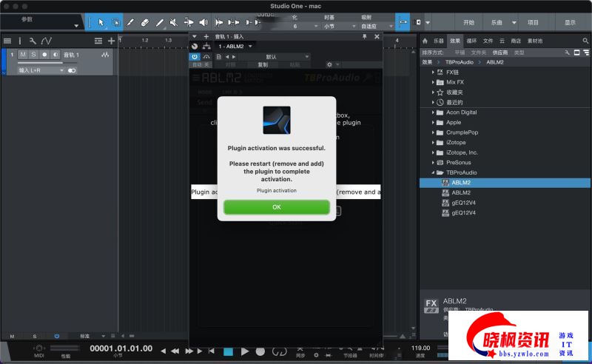Select the Paint pencil tool
Image resolution: width=592 pixels, height=364 pixels.
[x=159, y=22]
